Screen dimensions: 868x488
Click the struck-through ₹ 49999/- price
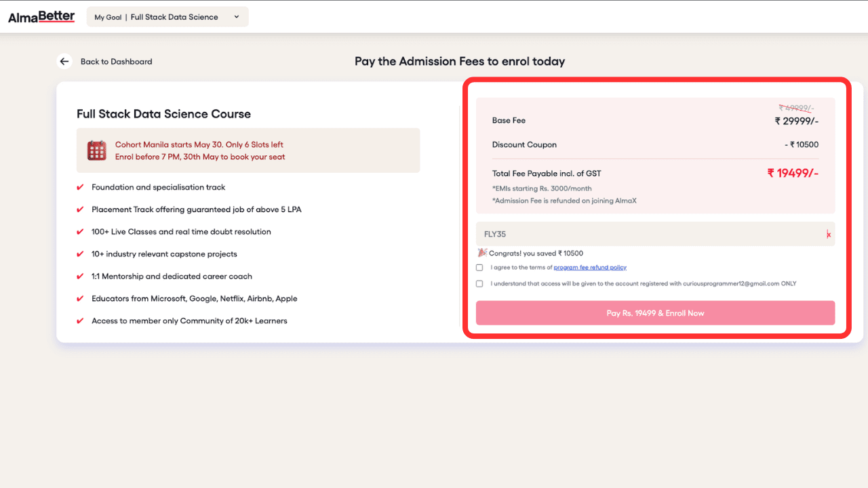796,108
